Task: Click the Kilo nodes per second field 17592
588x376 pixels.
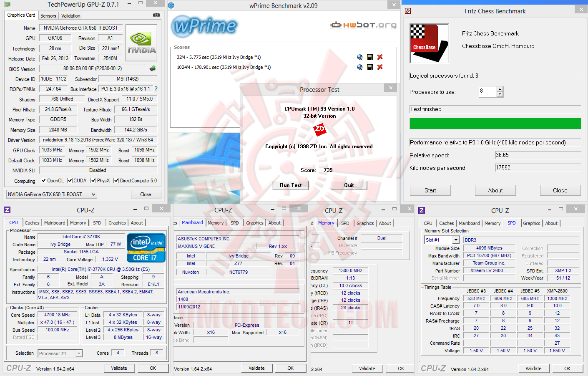Action: (x=538, y=168)
